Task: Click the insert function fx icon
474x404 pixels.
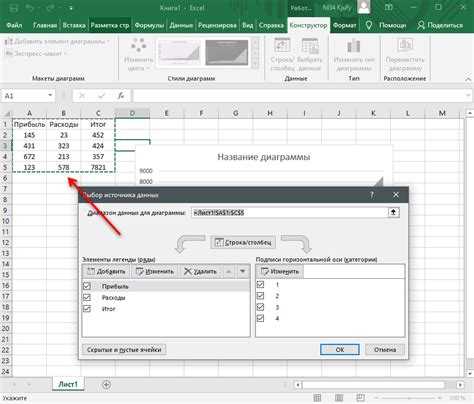Action: (x=121, y=96)
